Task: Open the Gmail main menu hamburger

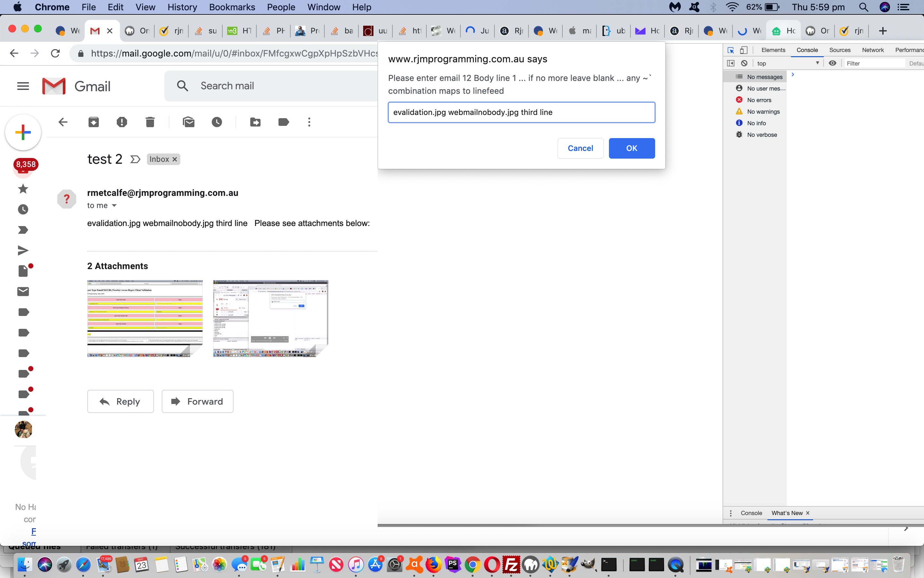Action: [23, 86]
